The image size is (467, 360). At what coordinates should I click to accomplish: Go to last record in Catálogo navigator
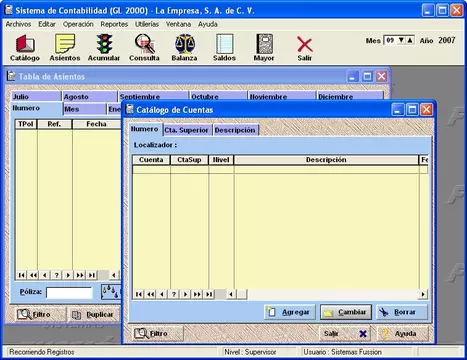(x=209, y=294)
